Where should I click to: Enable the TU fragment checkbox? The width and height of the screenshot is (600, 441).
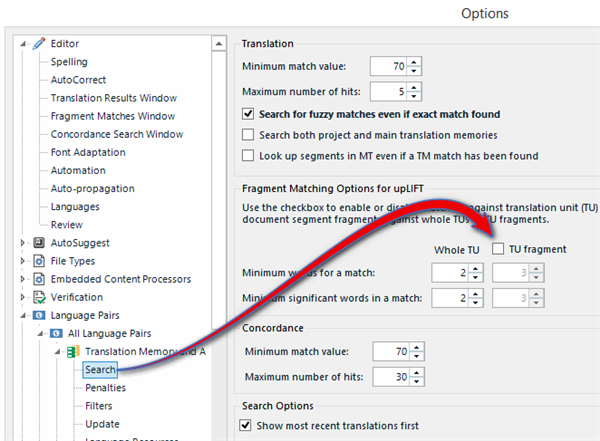coord(498,249)
